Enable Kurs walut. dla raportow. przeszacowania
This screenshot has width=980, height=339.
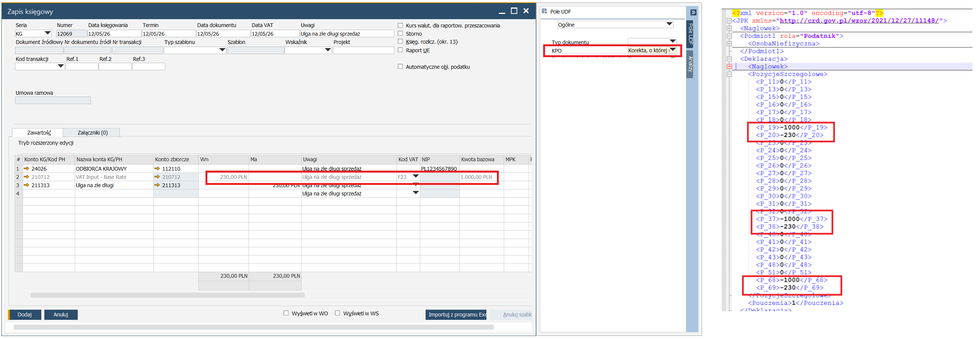pyautogui.click(x=400, y=26)
